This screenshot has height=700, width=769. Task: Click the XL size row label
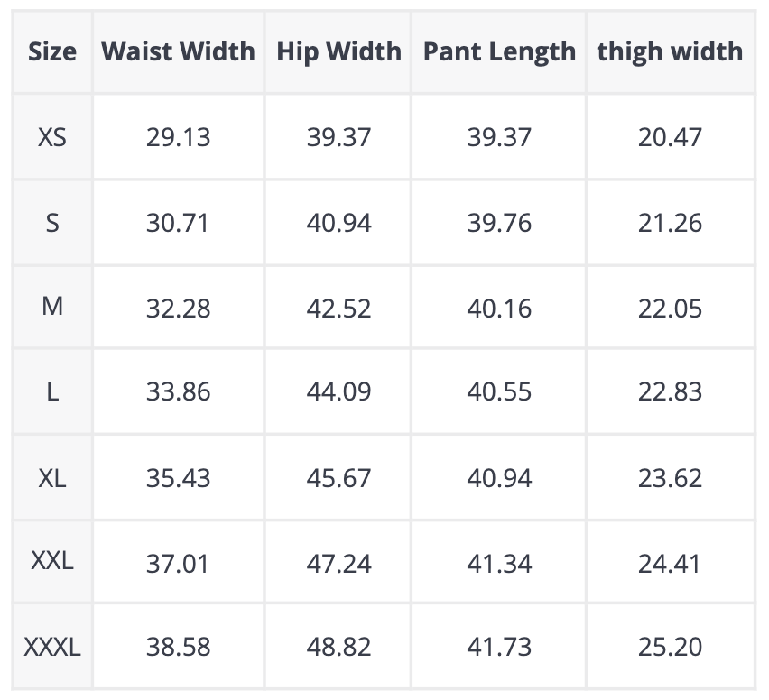click(52, 478)
